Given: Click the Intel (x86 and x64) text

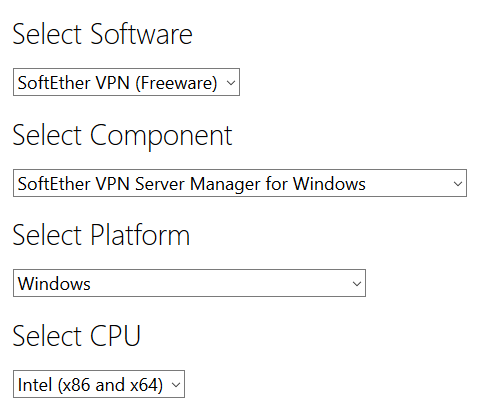Looking at the screenshot, I should [x=90, y=385].
